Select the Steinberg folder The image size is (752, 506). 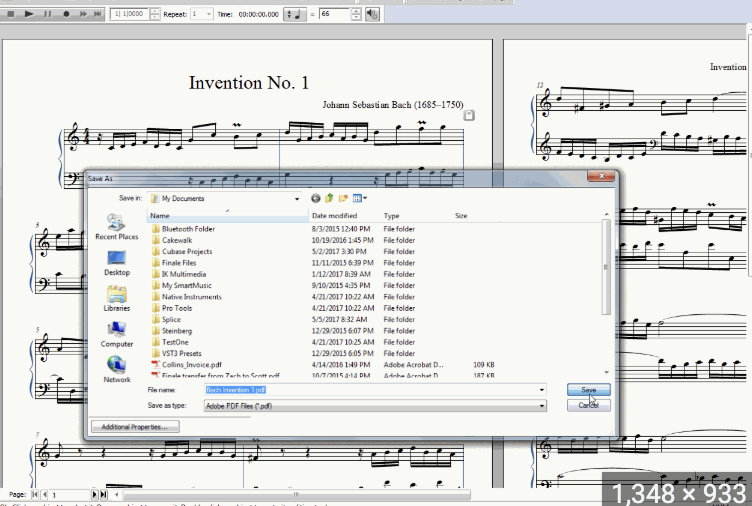pyautogui.click(x=176, y=331)
